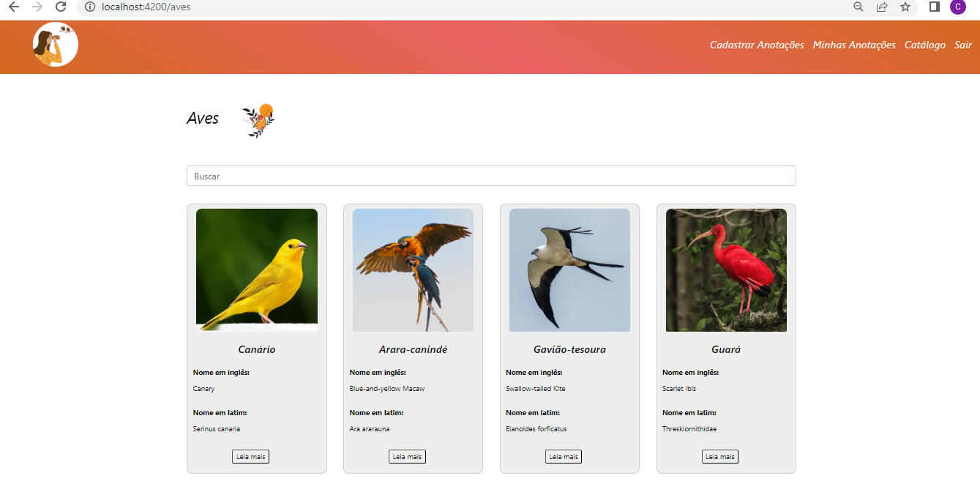Click the Buscar search field
The width and height of the screenshot is (980, 484).
pos(491,176)
